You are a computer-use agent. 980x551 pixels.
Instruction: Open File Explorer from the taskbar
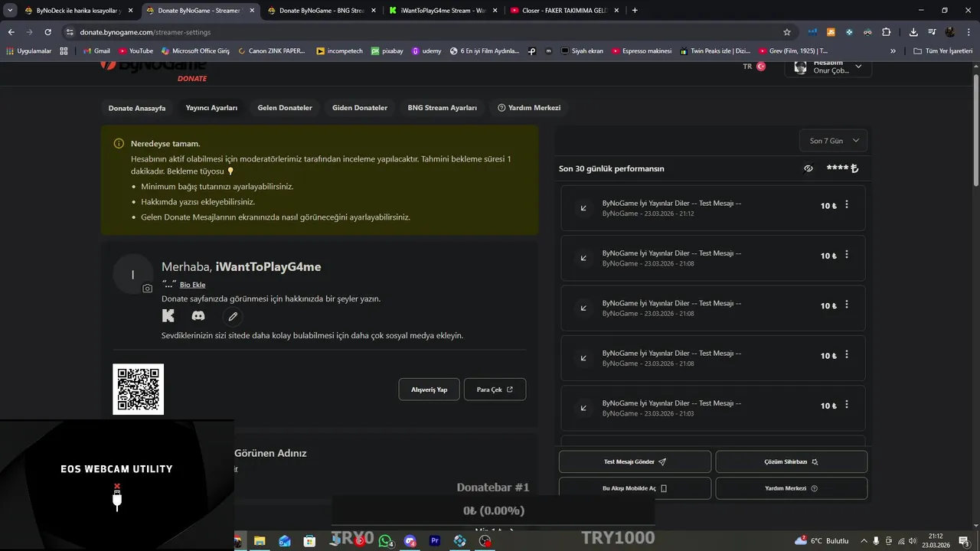tap(260, 541)
